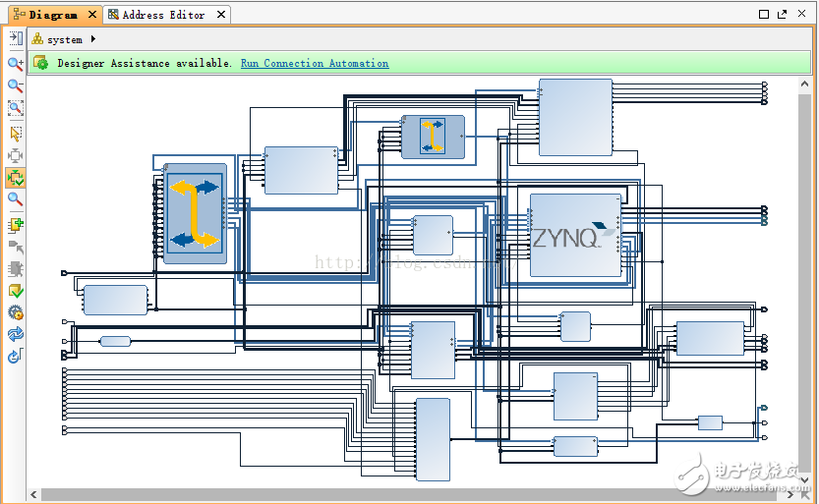
Task: Select the ZYNQ processing system block
Action: (x=575, y=236)
